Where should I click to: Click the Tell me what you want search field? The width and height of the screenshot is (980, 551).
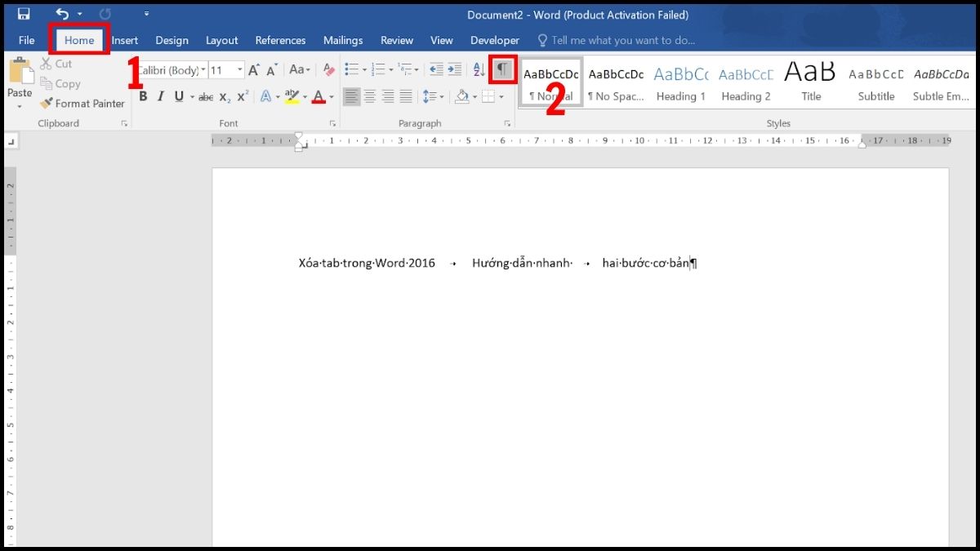click(626, 40)
